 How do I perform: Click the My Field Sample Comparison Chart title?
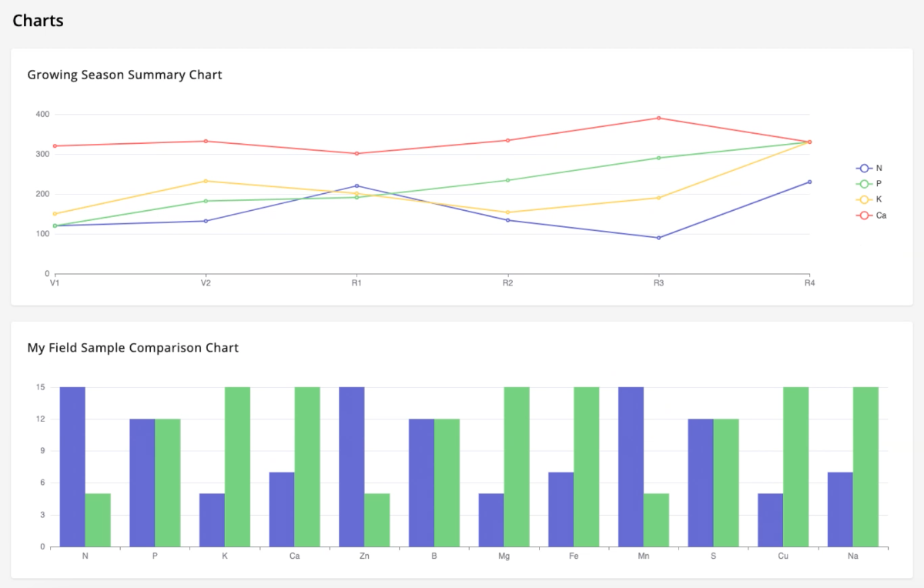click(133, 348)
